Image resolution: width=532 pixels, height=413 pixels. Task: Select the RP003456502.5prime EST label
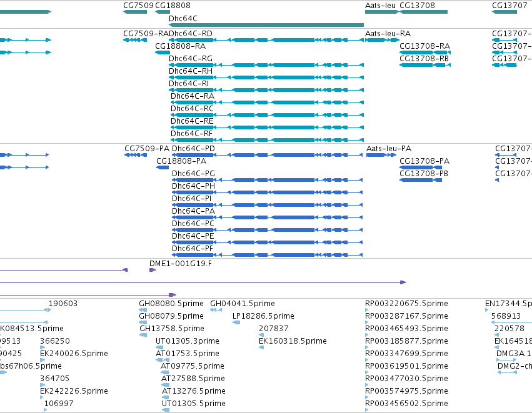tap(406, 404)
